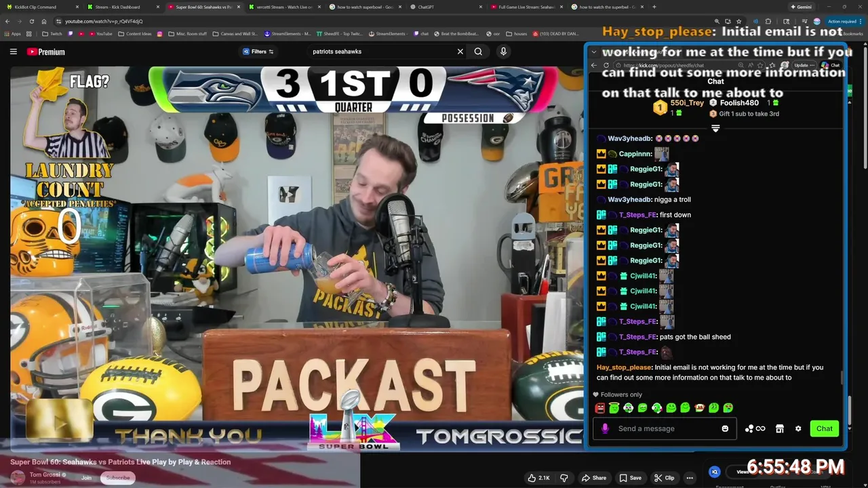Open more actions three-dot menu under video
Viewport: 868px width, 488px height.
pos(690,478)
